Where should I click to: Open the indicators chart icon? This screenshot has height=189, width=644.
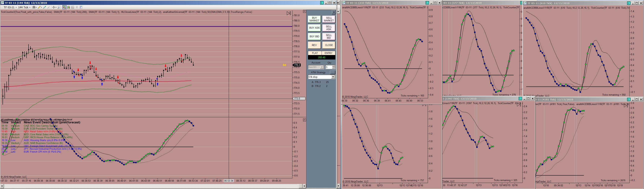click(x=73, y=7)
